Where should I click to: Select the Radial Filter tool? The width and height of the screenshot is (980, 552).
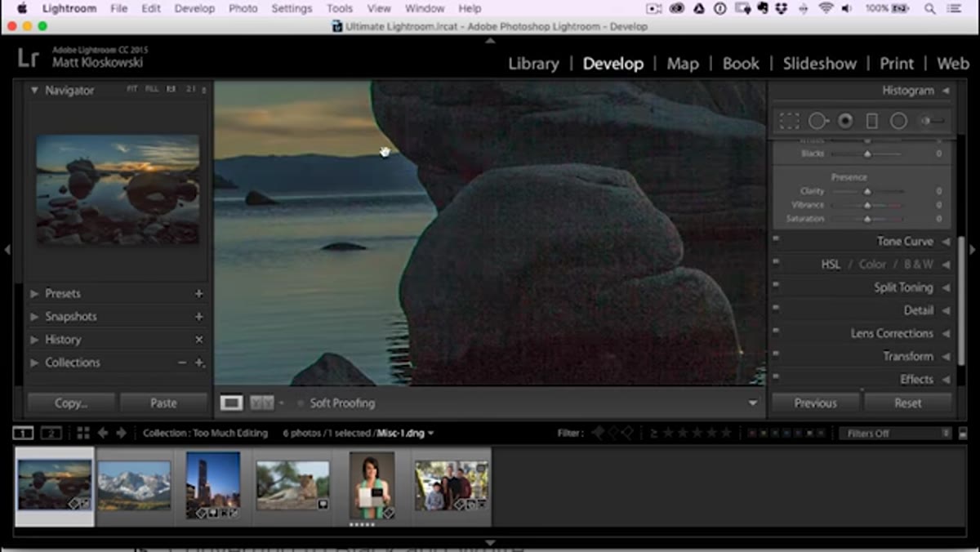[898, 121]
